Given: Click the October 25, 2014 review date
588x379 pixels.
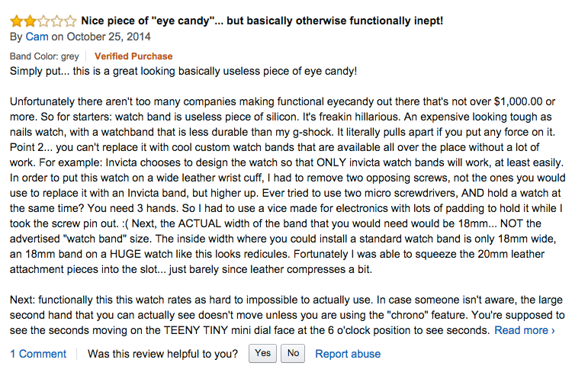Looking at the screenshot, I should click(108, 37).
